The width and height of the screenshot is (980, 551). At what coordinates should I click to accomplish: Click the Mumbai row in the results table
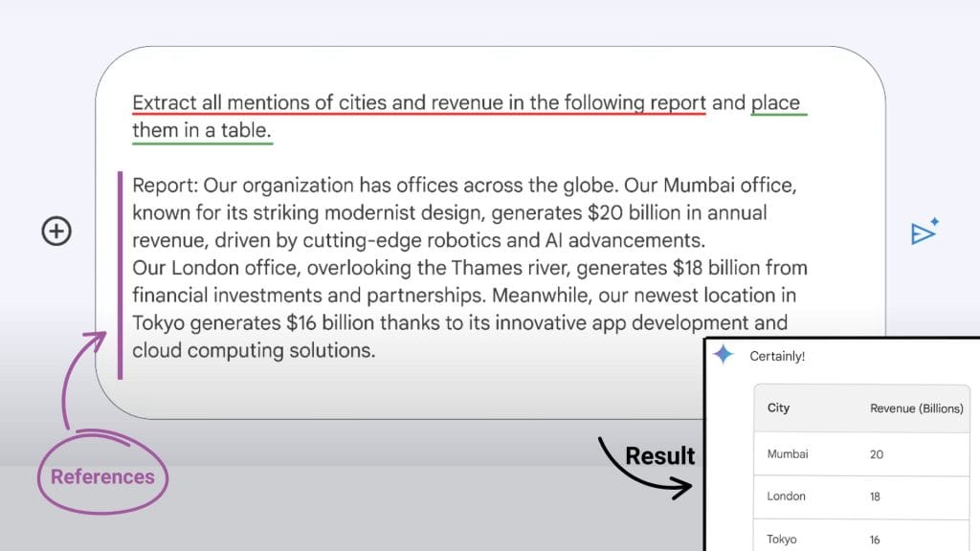[x=787, y=453]
